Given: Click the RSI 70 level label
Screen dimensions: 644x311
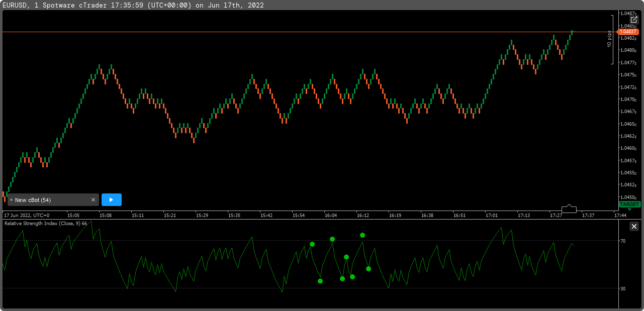Looking at the screenshot, I should click(x=623, y=241).
